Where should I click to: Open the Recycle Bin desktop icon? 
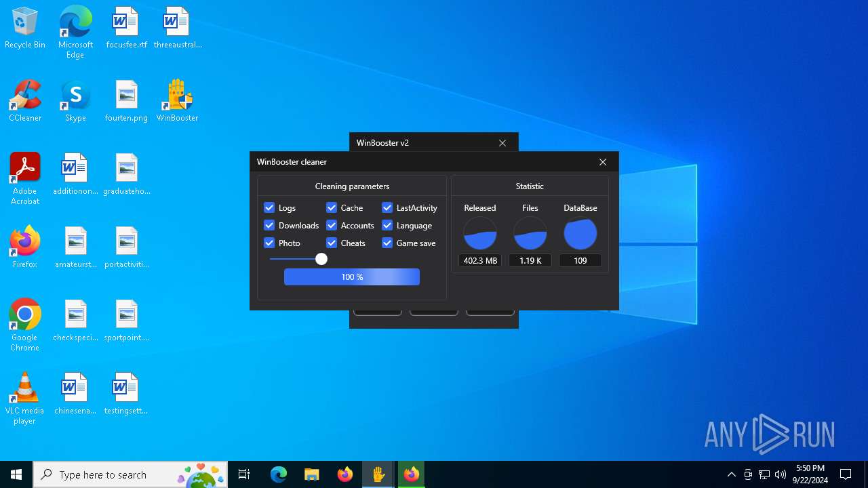[x=25, y=28]
